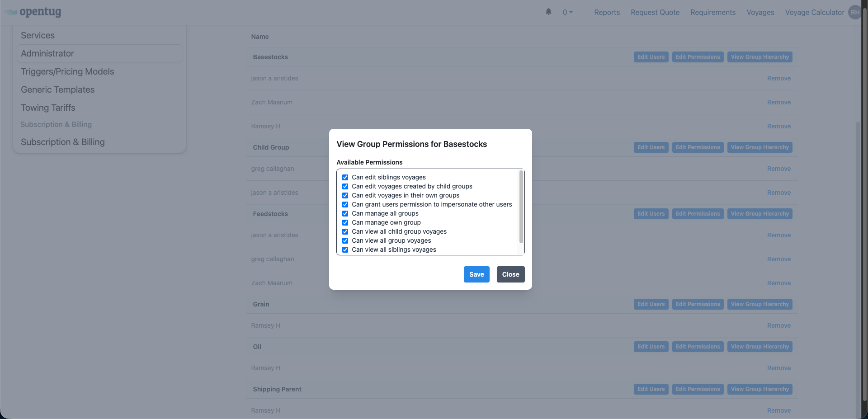Go to Reports in the top navigation
Image resolution: width=868 pixels, height=419 pixels.
[x=607, y=12]
